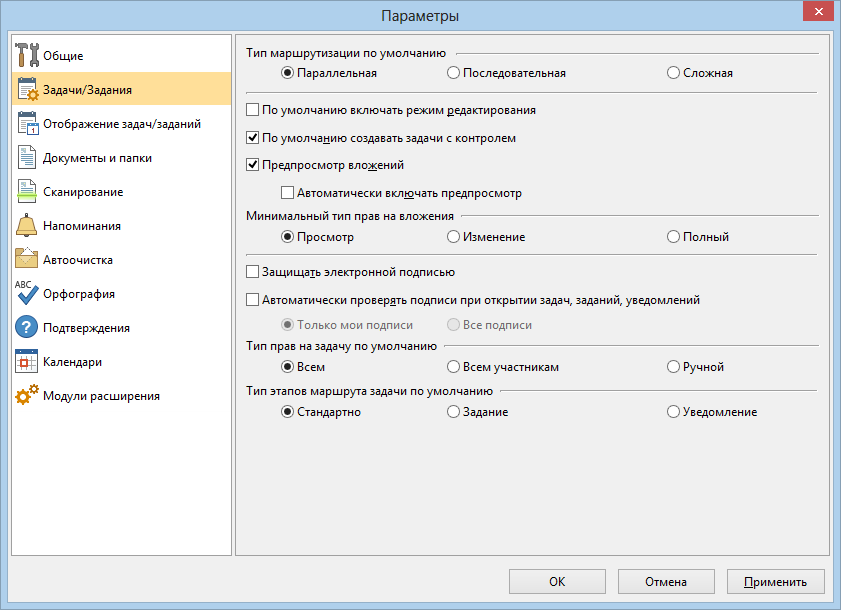Choose Полный attachment rights radio button

point(673,237)
